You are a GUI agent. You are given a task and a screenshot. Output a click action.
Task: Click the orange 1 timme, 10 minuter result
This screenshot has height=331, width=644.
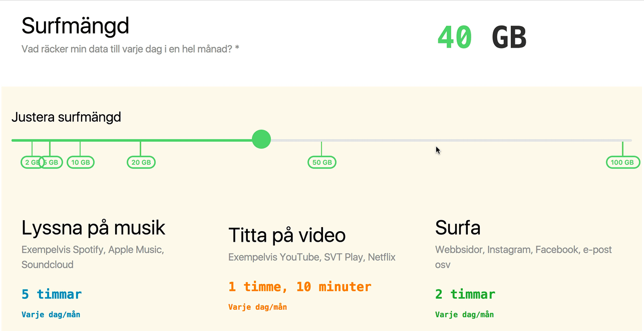point(300,287)
